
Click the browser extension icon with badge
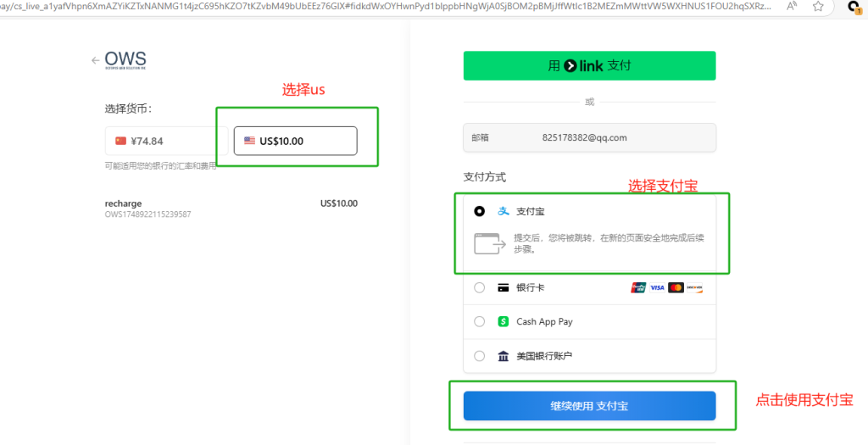(854, 7)
